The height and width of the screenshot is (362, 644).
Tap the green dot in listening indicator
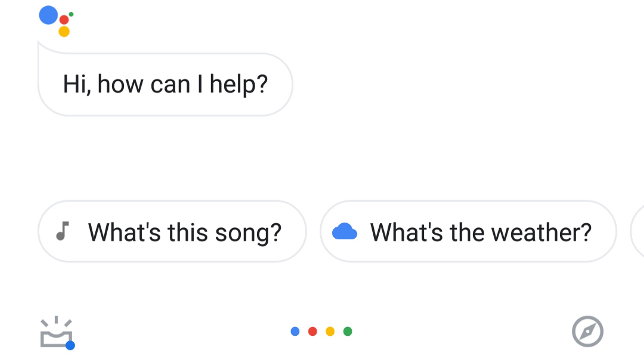(x=348, y=331)
